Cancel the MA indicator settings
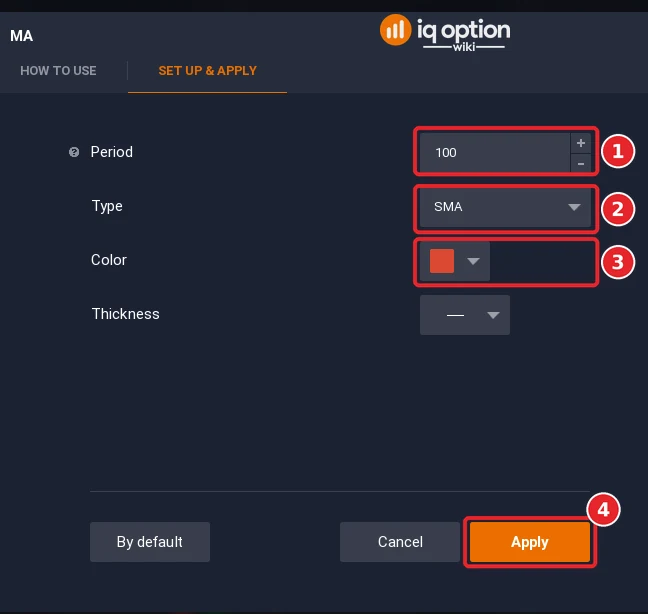Viewport: 648px width, 614px height. [400, 542]
